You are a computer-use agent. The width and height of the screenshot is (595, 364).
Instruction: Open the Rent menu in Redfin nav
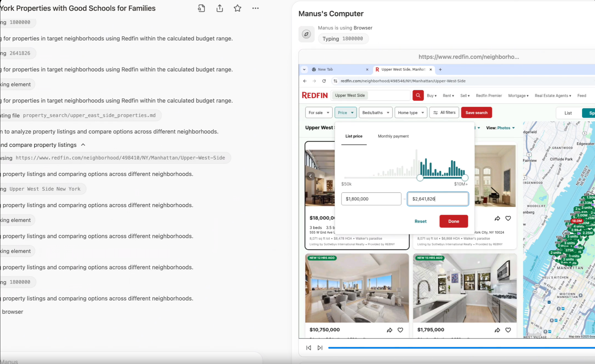pyautogui.click(x=448, y=96)
